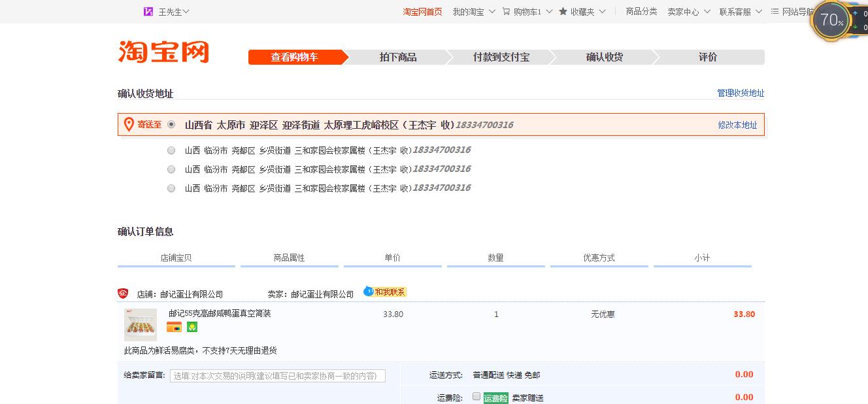This screenshot has height=404, width=868.
Task: Open the 管理收货地址 link
Action: pyautogui.click(x=741, y=93)
